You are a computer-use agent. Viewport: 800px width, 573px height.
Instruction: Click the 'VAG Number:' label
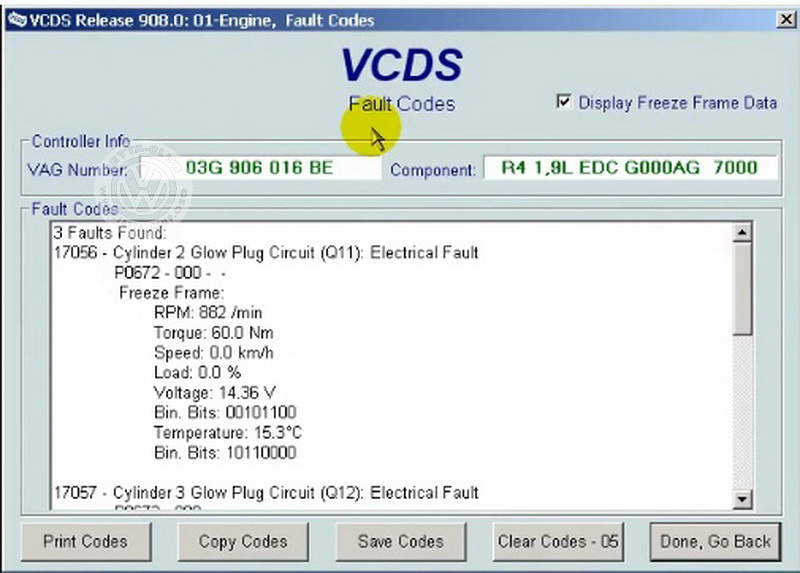pyautogui.click(x=77, y=169)
